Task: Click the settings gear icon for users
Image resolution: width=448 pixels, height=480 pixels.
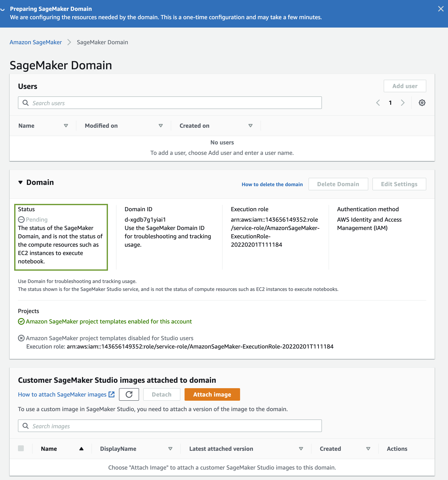Action: (422, 103)
